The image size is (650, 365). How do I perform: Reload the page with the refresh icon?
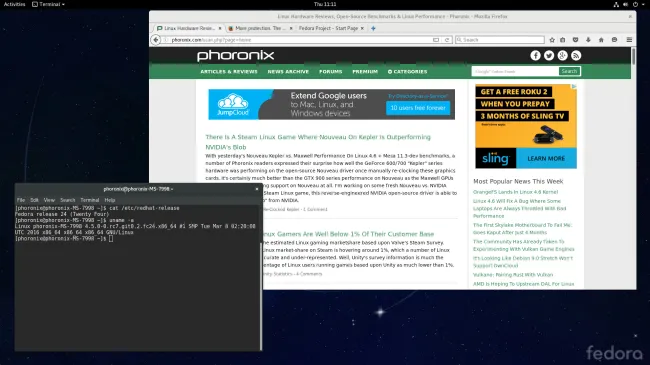[x=447, y=40]
